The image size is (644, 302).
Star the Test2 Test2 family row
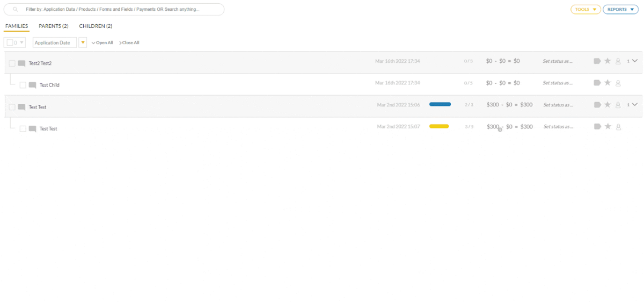608,61
